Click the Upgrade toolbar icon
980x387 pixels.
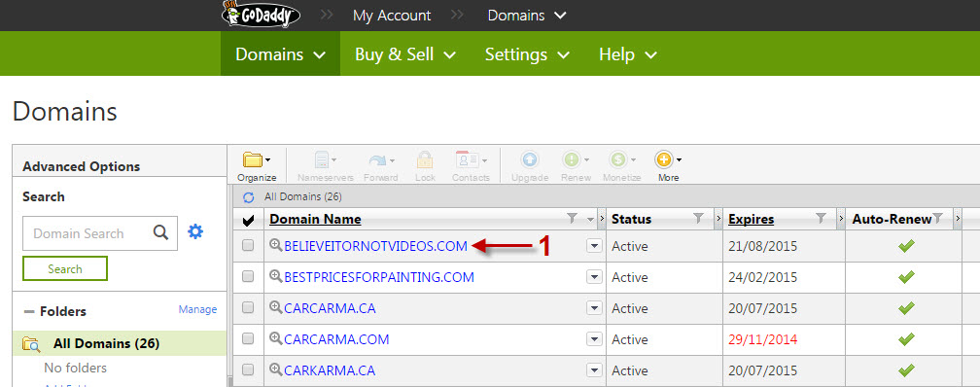[529, 160]
